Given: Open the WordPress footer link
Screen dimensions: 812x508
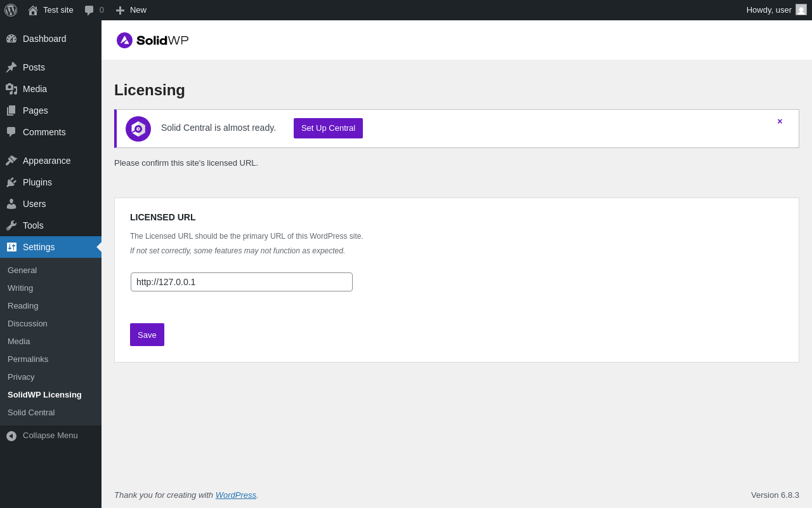Looking at the screenshot, I should tap(235, 495).
